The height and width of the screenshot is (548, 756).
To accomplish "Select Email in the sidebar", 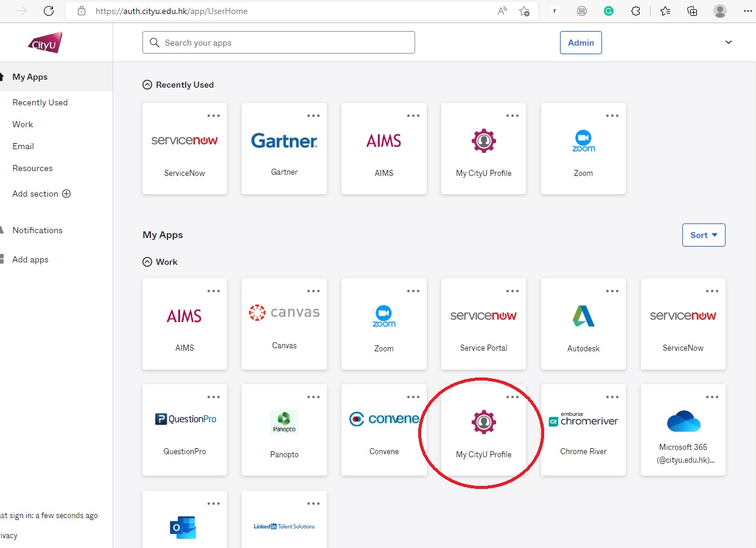I will coord(23,146).
